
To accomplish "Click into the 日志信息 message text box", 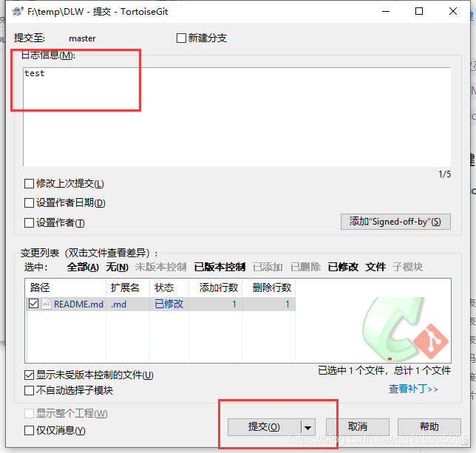I will [237, 117].
